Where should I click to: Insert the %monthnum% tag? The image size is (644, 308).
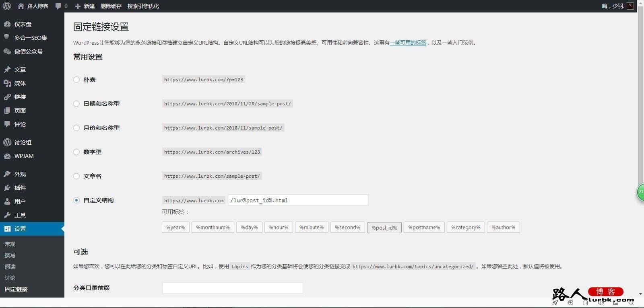click(x=213, y=228)
